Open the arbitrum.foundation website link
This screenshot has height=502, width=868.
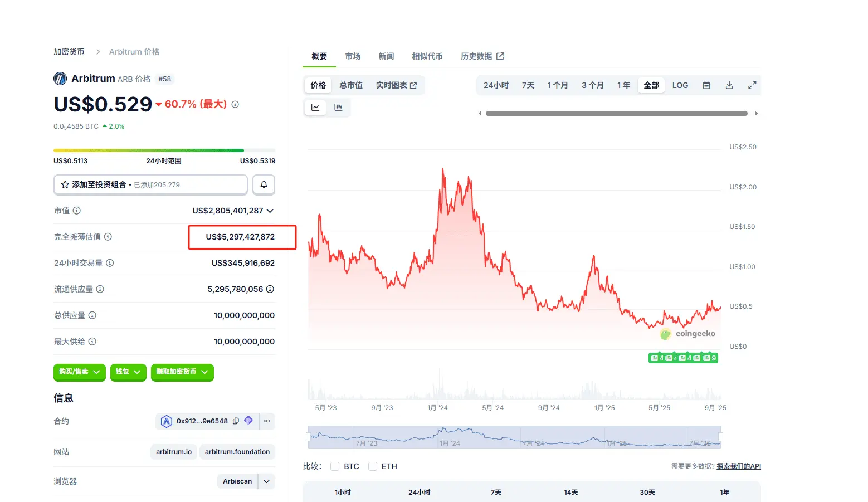click(x=237, y=452)
